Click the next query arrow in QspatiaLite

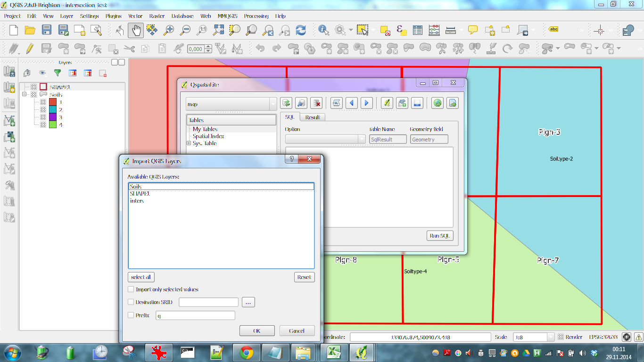(x=366, y=103)
